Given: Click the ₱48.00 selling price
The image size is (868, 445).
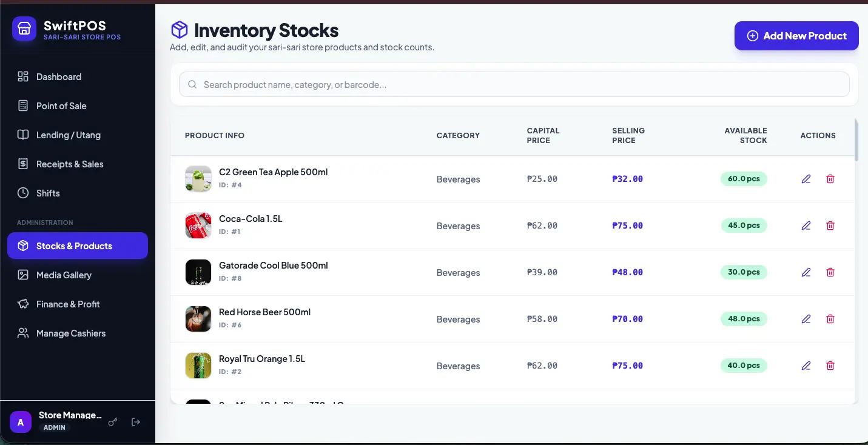Looking at the screenshot, I should (x=628, y=272).
